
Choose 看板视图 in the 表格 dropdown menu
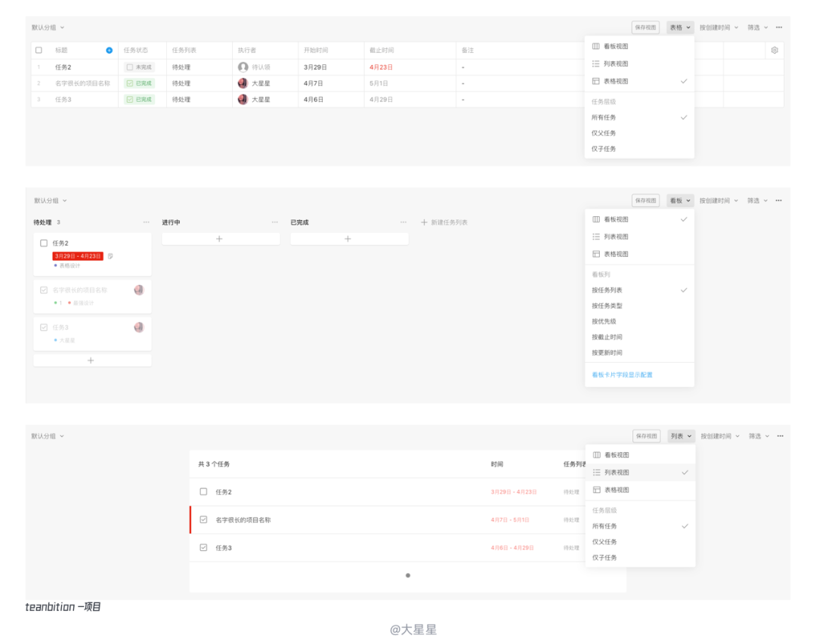640,46
